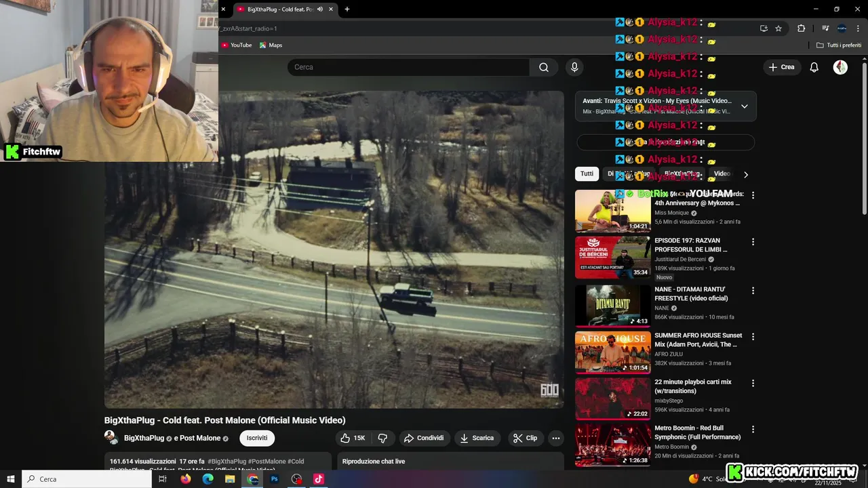Open the TikTok app in taskbar
Viewport: 868px width, 488px height.
pyautogui.click(x=319, y=479)
